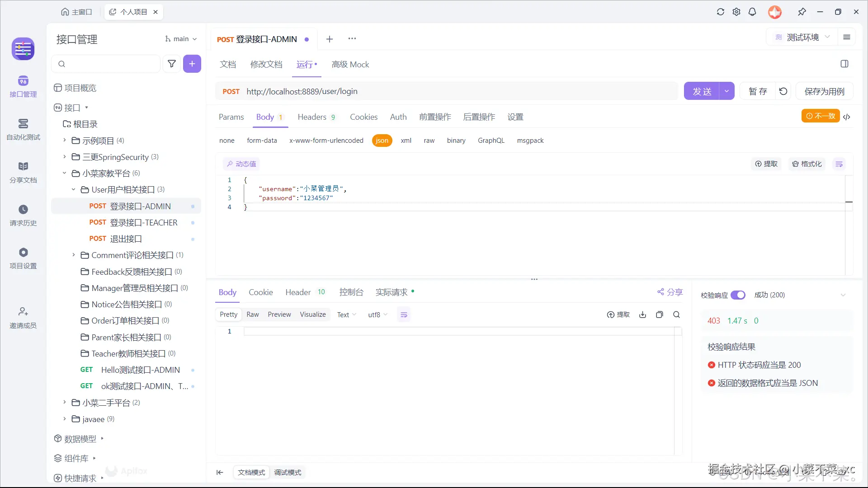Switch to the Headers request tab
Image resolution: width=868 pixels, height=488 pixels.
coord(312,117)
